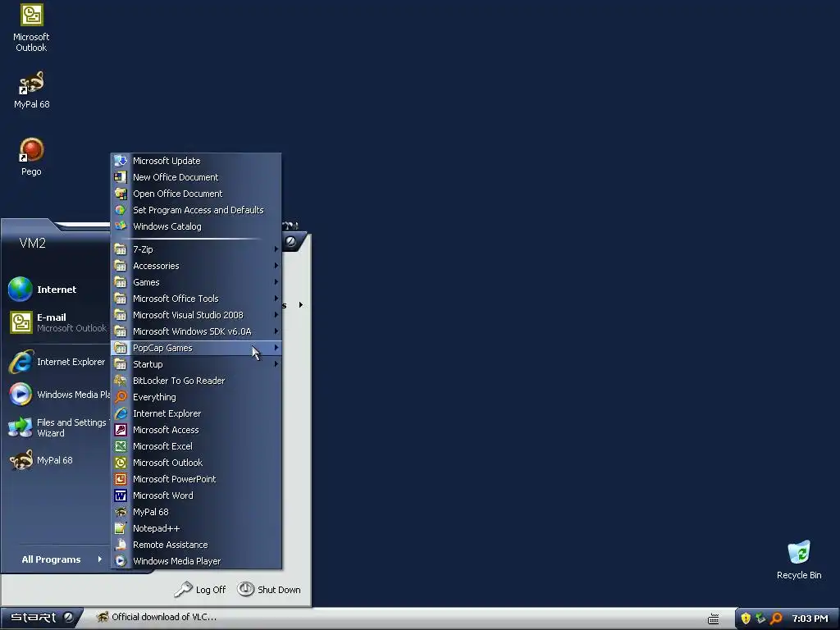
Task: Select the Recycle Bin icon
Action: 799,559
